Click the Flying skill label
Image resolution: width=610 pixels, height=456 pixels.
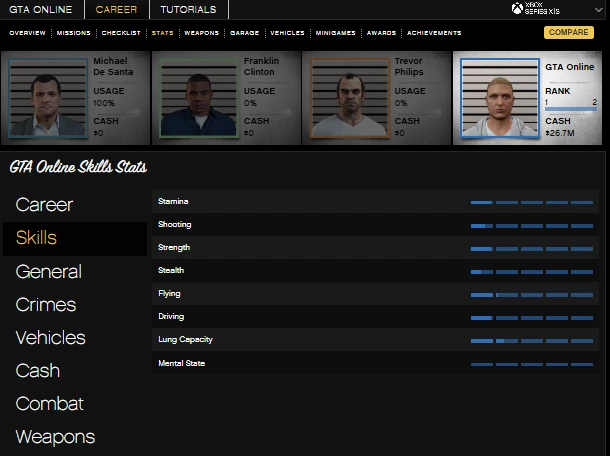coord(169,294)
